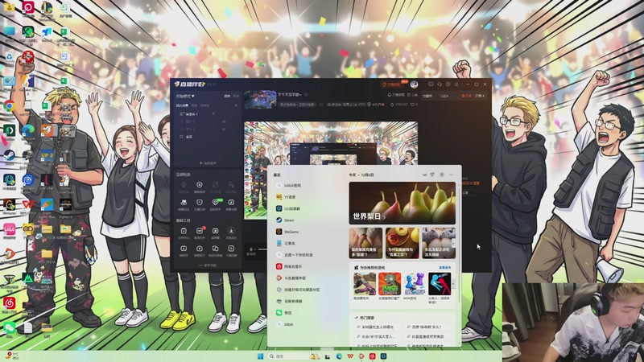Click the plus icon to add a scene
This screenshot has height=362, width=644.
[236, 105]
